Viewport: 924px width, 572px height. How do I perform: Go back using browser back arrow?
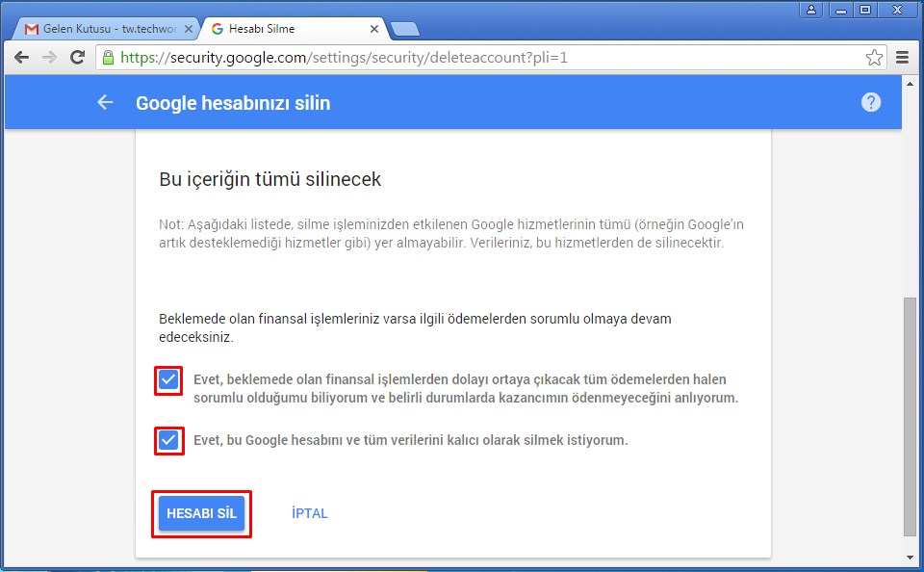[21, 58]
